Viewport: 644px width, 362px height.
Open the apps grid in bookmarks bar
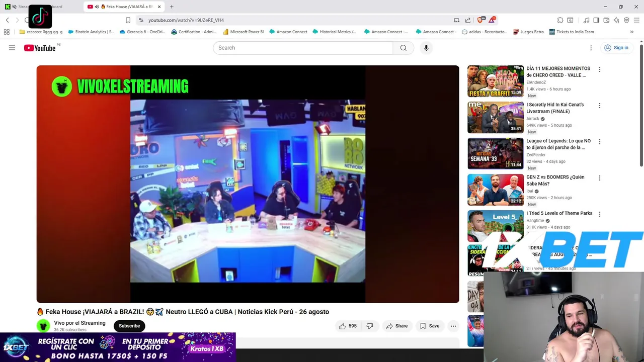(x=7, y=32)
